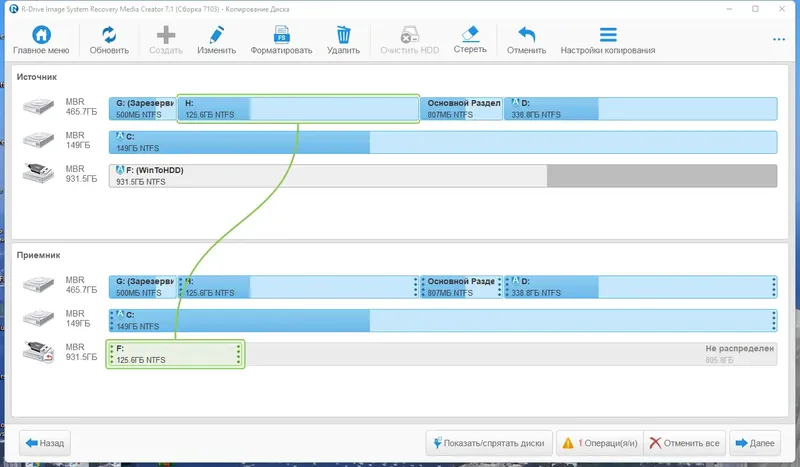Image resolution: width=800 pixels, height=467 pixels.
Task: Select destination 465.7ГБ MBR disk icon
Action: point(38,285)
